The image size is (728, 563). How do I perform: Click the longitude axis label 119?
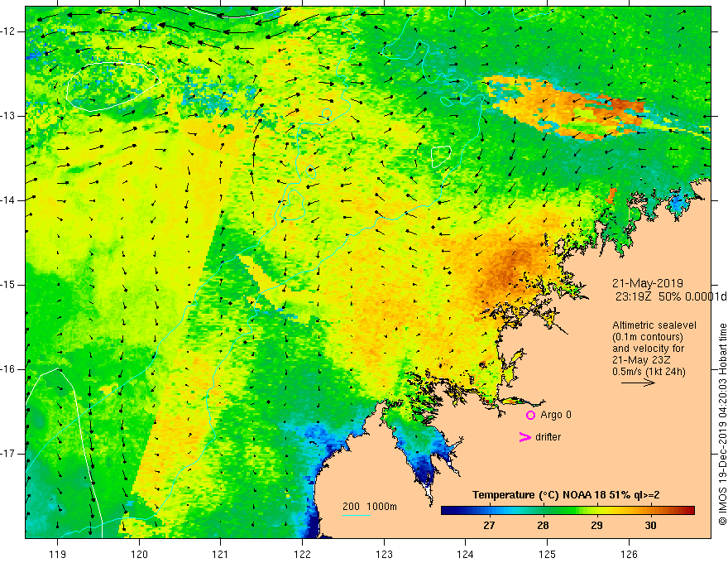(x=58, y=554)
